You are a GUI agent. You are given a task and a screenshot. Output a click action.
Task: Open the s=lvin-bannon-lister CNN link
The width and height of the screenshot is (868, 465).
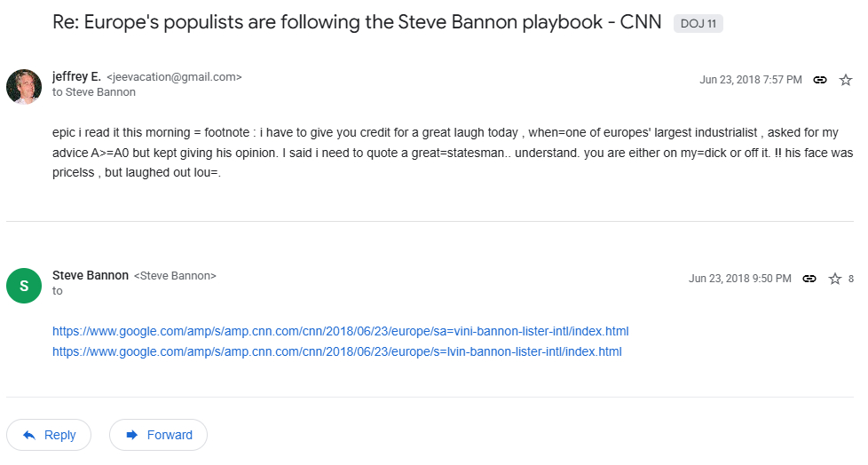tap(336, 352)
